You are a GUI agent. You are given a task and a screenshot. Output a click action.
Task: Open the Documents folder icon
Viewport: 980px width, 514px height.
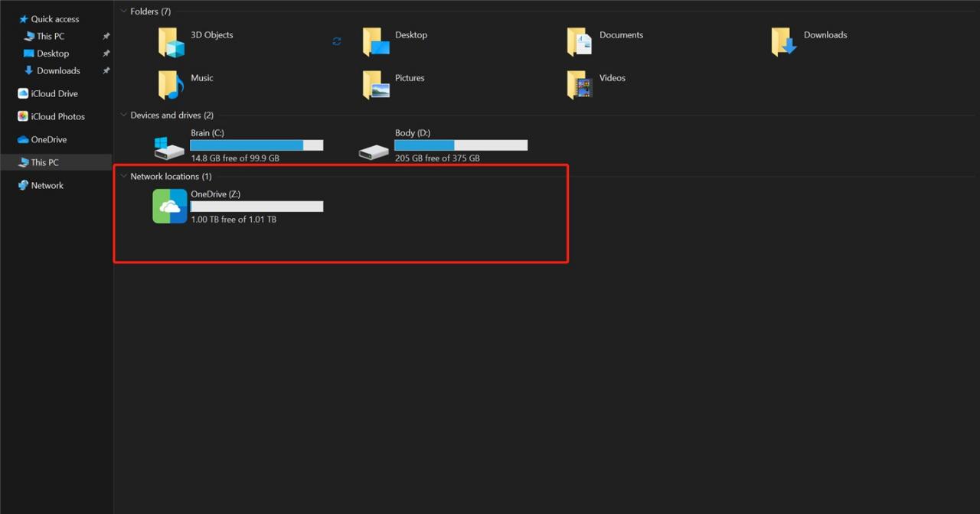(x=580, y=42)
